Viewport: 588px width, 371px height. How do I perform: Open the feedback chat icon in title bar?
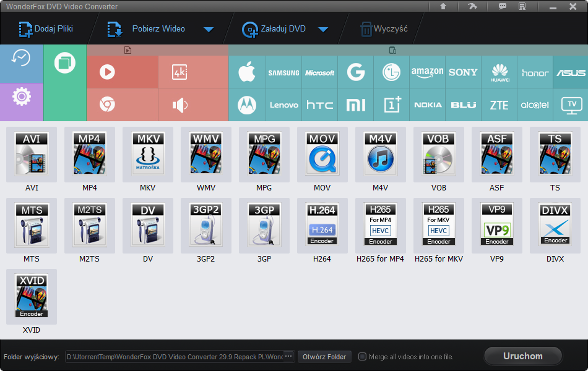[x=502, y=6]
